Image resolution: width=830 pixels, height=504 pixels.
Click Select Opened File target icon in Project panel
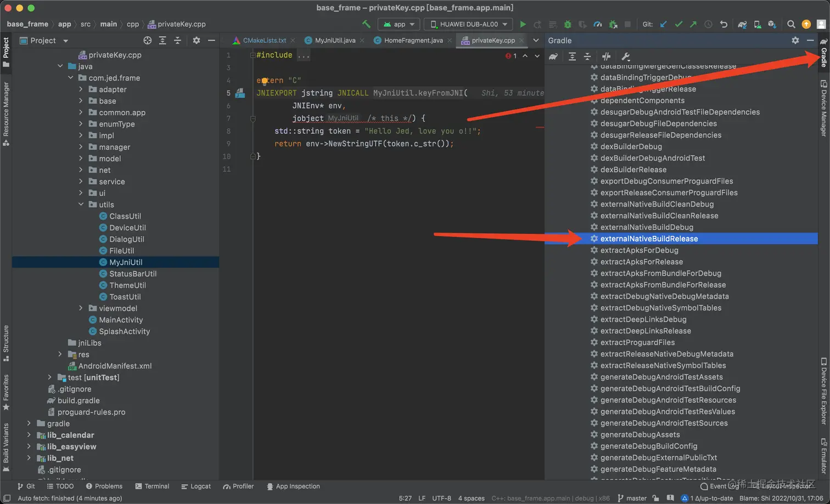click(147, 41)
